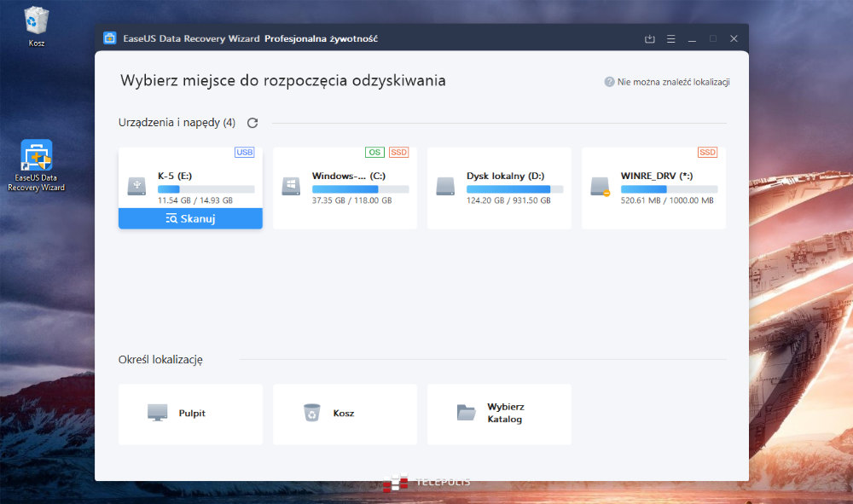Click the usage bar of Dysk lokalny (D:)
The height and width of the screenshot is (504, 853).
coord(508,188)
